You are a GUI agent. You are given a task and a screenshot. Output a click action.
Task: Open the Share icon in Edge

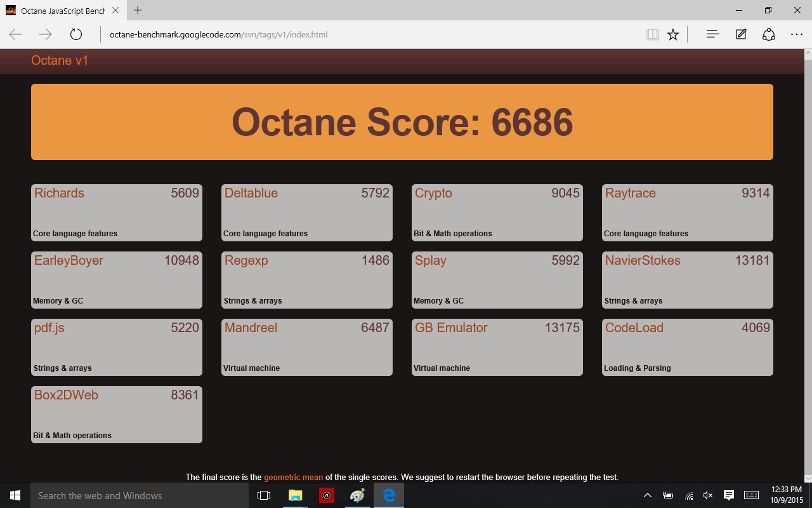[769, 34]
